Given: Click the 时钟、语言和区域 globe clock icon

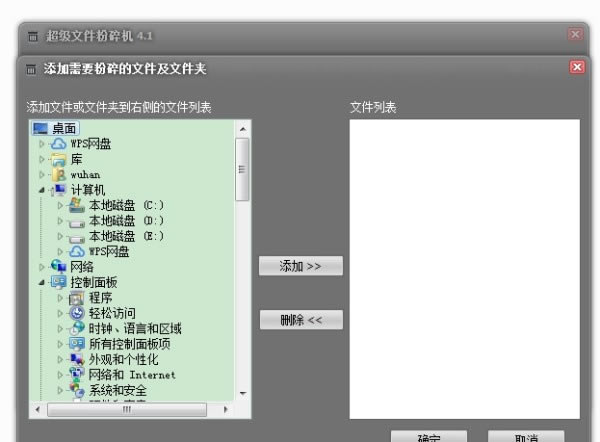Looking at the screenshot, I should point(77,328).
